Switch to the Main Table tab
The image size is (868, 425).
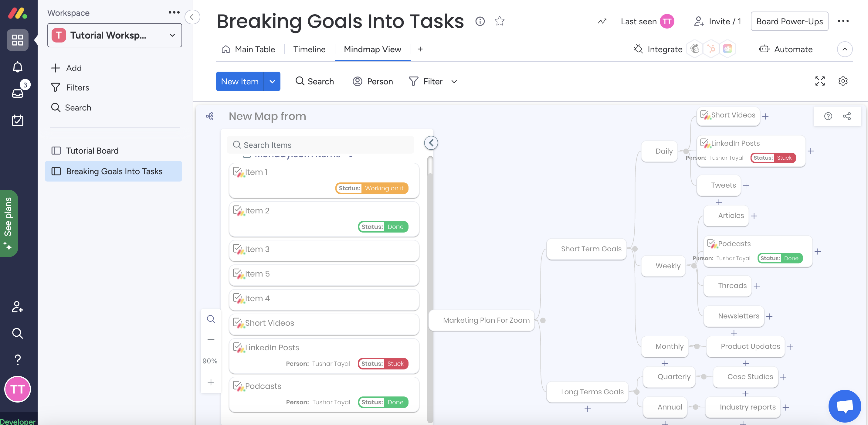click(254, 49)
